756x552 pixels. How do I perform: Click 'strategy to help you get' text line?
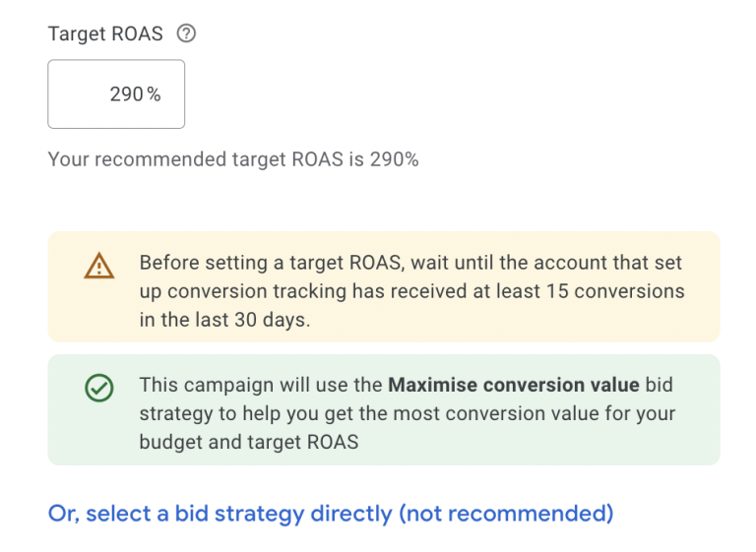(246, 413)
